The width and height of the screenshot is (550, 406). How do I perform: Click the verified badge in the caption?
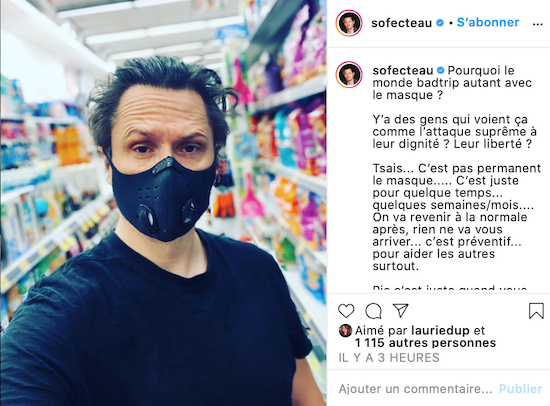pyautogui.click(x=440, y=70)
